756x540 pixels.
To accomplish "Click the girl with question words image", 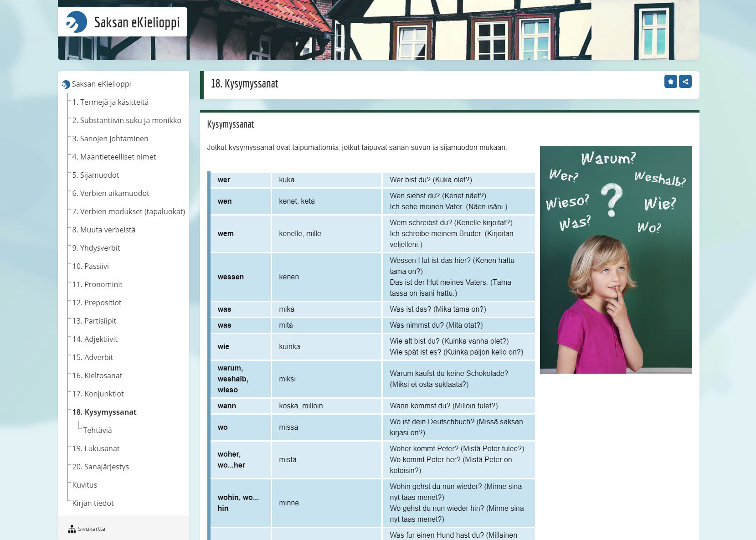I will (616, 260).
